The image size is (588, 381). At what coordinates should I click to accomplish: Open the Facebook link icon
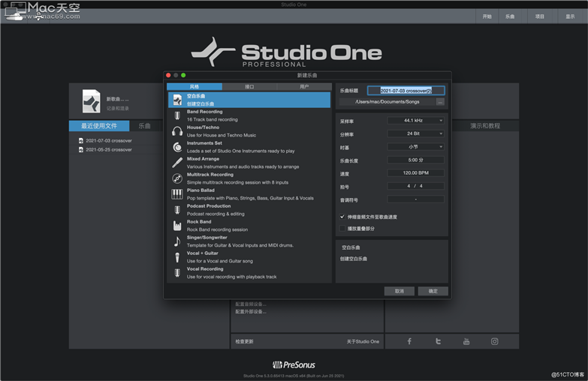pyautogui.click(x=409, y=341)
